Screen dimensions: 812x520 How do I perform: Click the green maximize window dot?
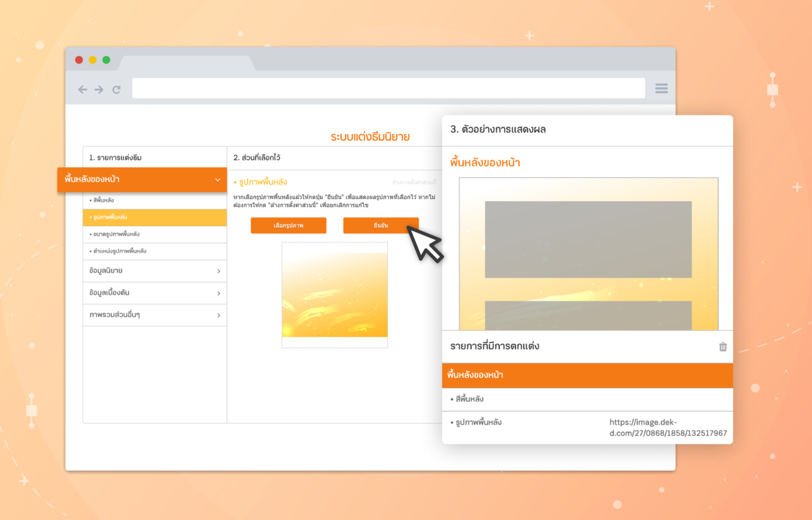pos(106,60)
